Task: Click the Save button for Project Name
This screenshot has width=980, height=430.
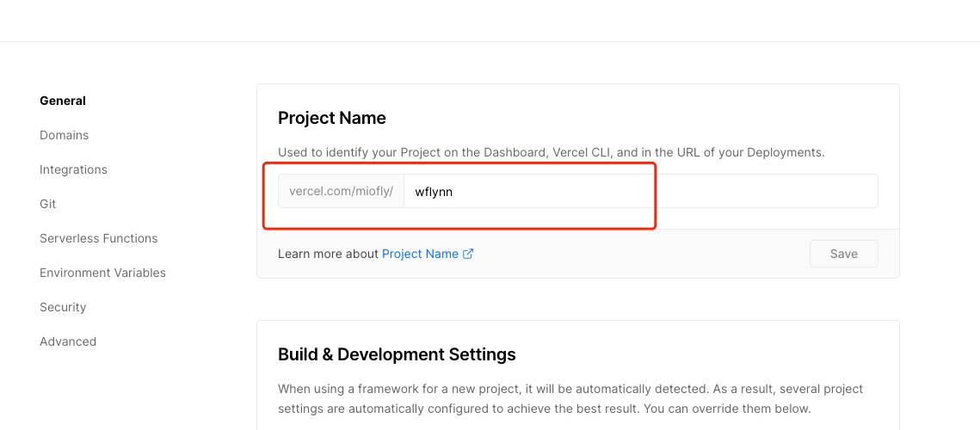Action: (x=844, y=254)
